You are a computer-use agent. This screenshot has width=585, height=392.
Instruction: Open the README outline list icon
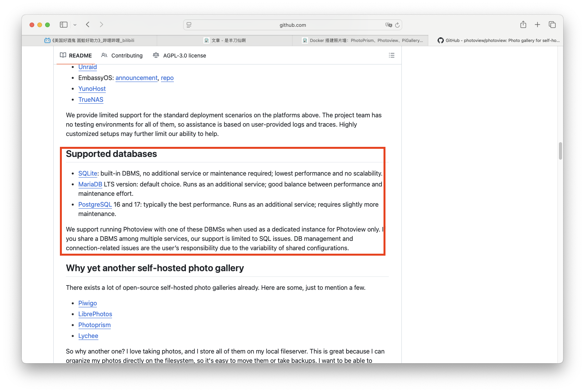pos(392,56)
